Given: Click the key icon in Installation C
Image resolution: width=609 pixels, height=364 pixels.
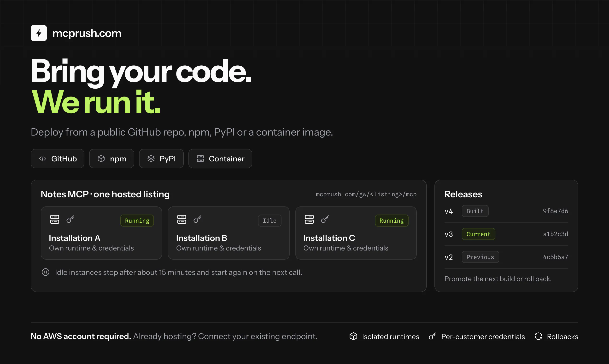Looking at the screenshot, I should (x=325, y=219).
